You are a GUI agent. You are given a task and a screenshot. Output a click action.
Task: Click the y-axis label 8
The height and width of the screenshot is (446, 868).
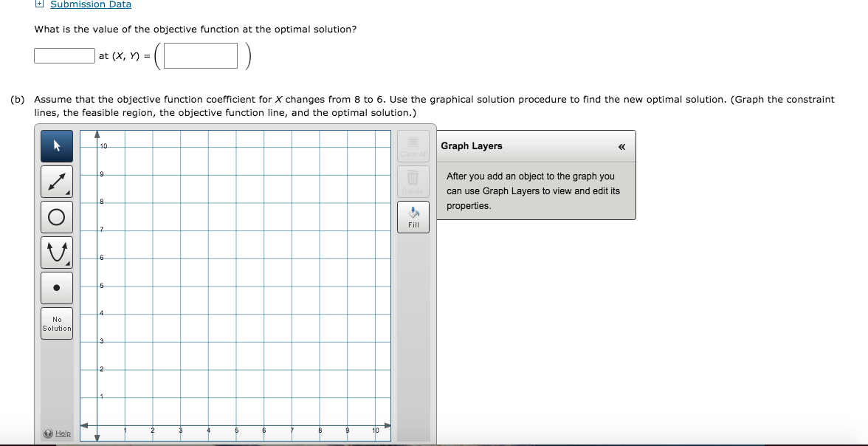click(102, 202)
